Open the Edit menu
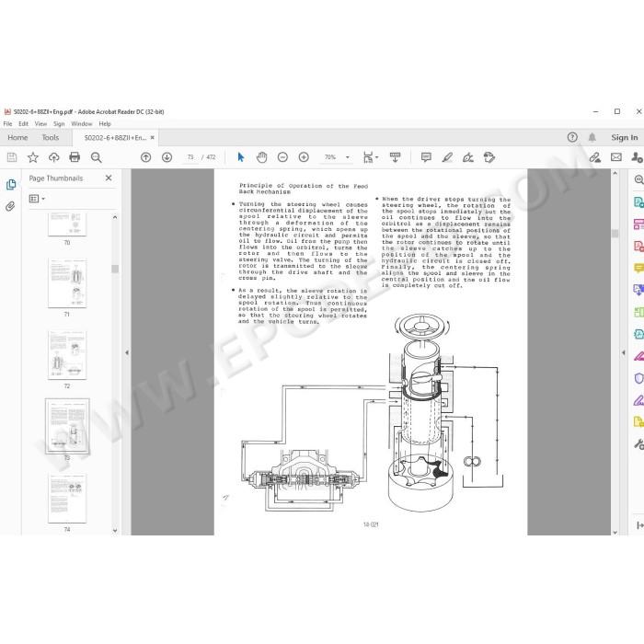The image size is (644, 644). 23,123
